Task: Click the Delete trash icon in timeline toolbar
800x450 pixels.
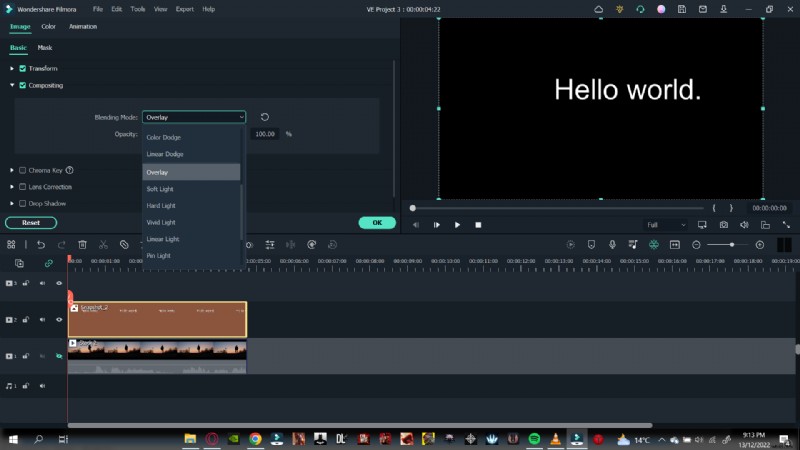Action: tap(82, 244)
